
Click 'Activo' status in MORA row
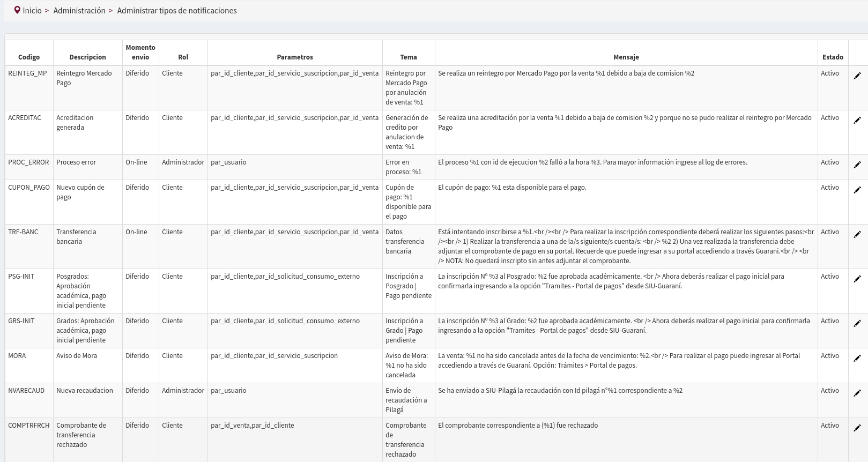coord(830,355)
